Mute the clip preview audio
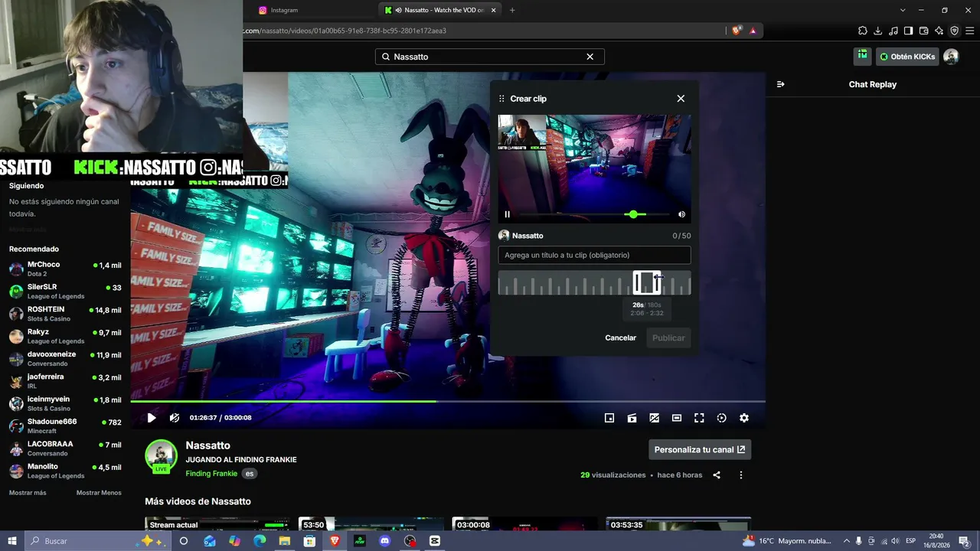The width and height of the screenshot is (980, 551). [681, 214]
